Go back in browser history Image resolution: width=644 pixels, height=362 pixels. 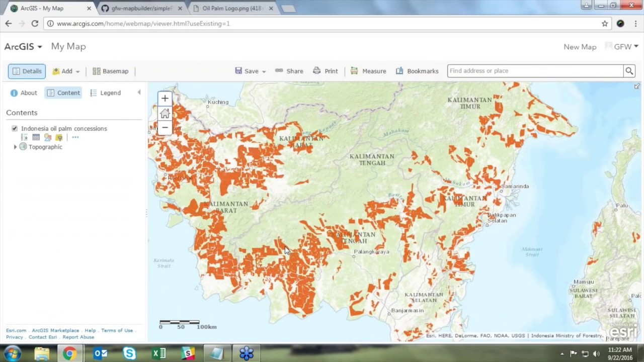(9, 24)
